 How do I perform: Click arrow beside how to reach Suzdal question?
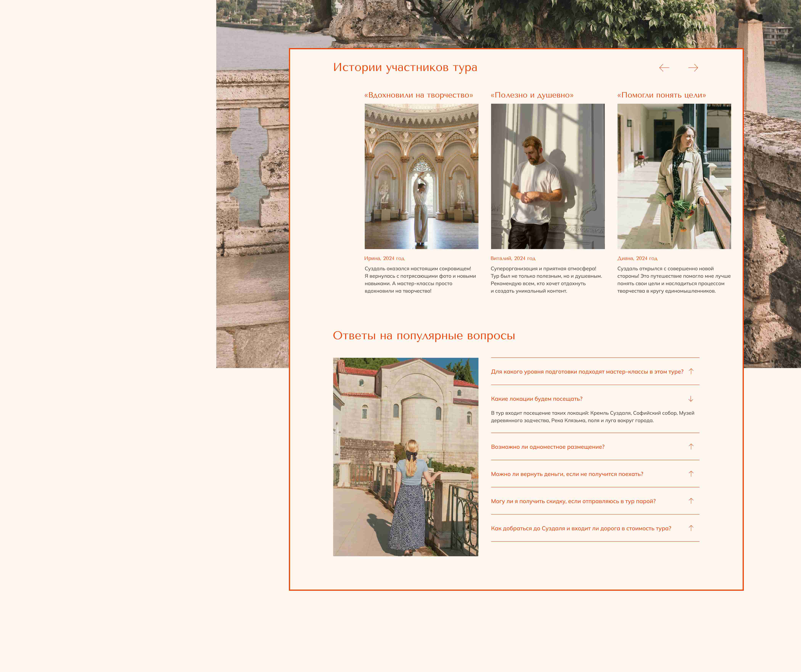[x=691, y=528]
